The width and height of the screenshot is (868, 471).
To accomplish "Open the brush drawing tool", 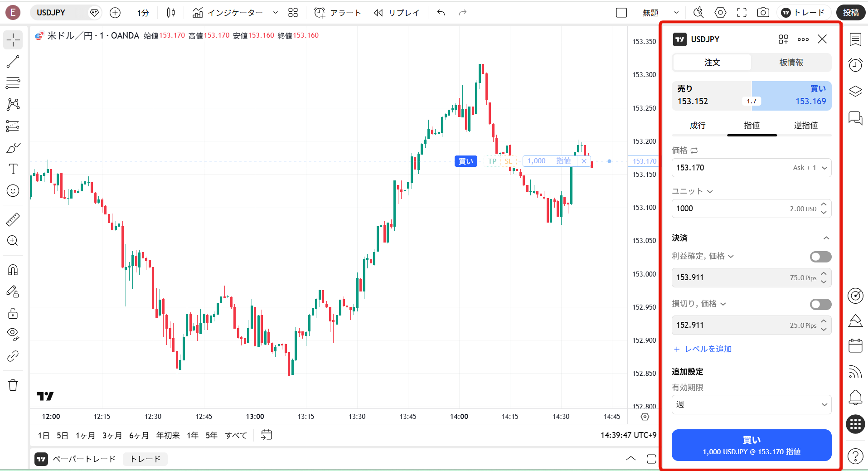I will coord(13,147).
